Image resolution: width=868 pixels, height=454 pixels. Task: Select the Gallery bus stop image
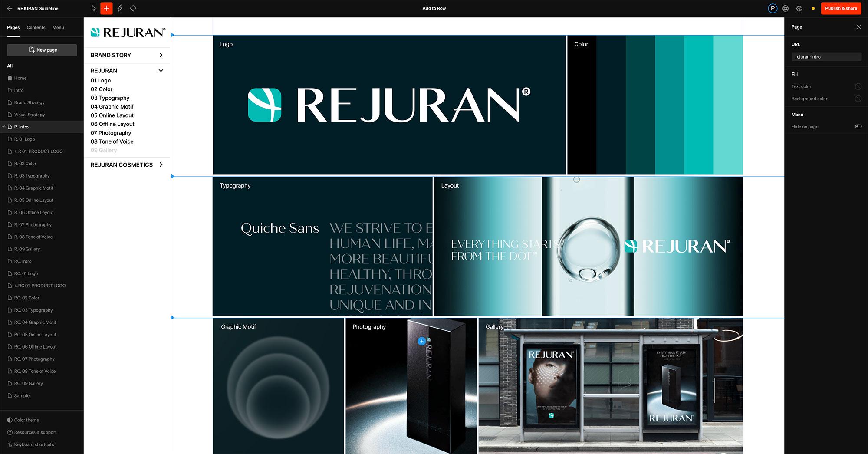tap(611, 386)
